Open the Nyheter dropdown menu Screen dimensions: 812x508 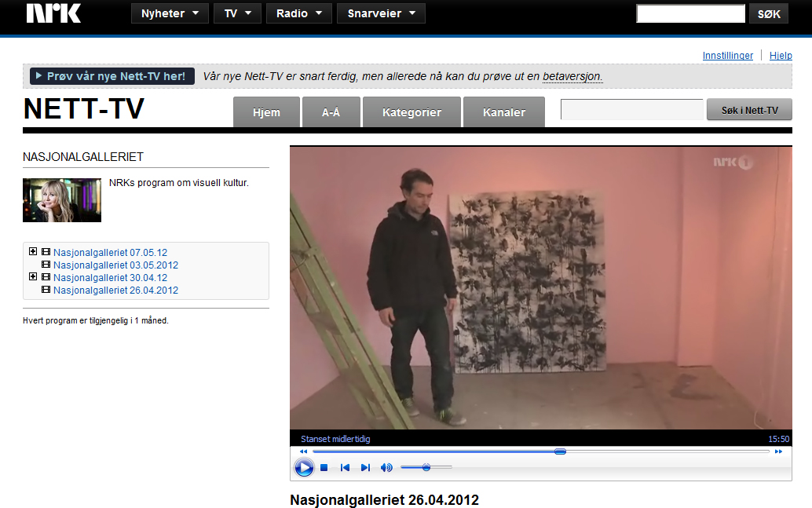[x=170, y=13]
